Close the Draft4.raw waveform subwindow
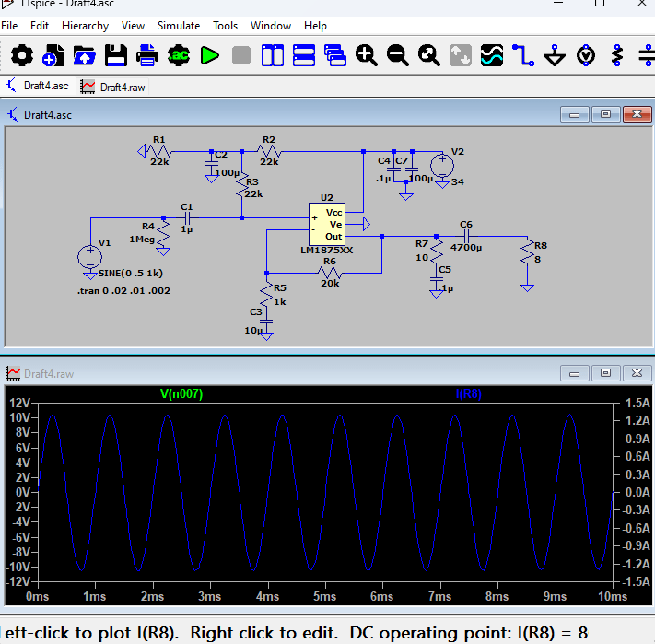Image resolution: width=655 pixels, height=644 pixels. 637,373
